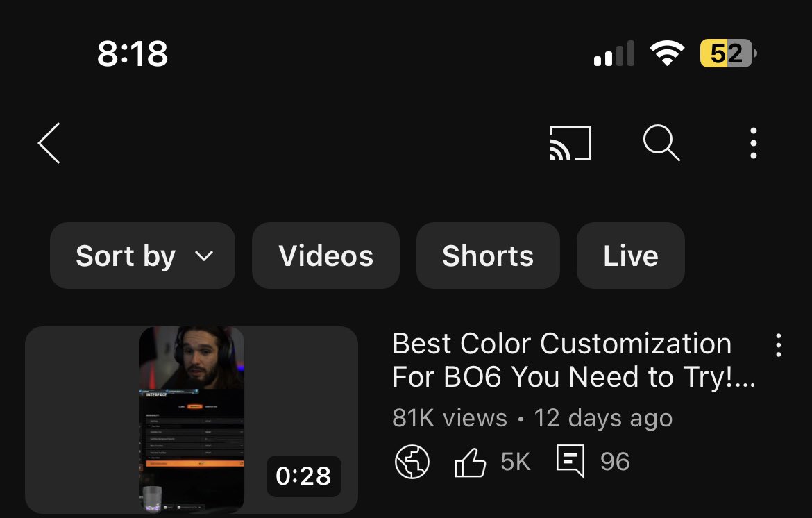Screen dimensions: 812x518
Task: Tap the 5K likes count
Action: click(x=516, y=462)
